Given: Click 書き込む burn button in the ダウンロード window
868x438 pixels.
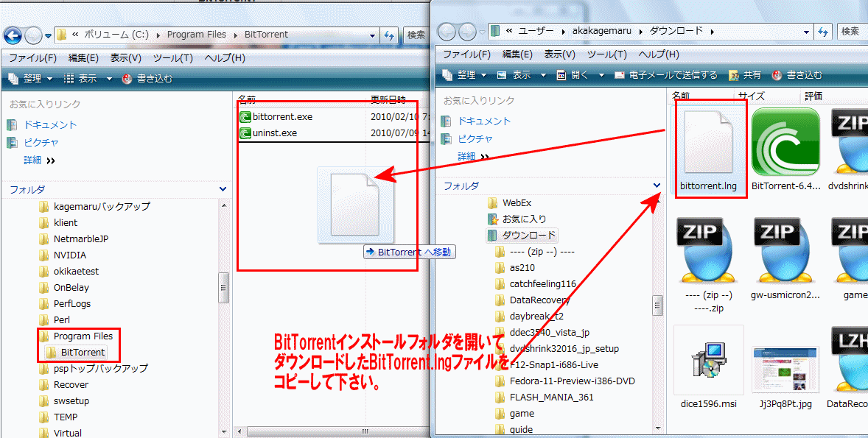Looking at the screenshot, I should click(798, 74).
